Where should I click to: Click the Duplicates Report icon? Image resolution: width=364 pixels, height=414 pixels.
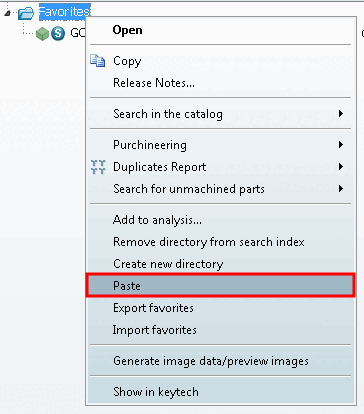click(x=98, y=167)
